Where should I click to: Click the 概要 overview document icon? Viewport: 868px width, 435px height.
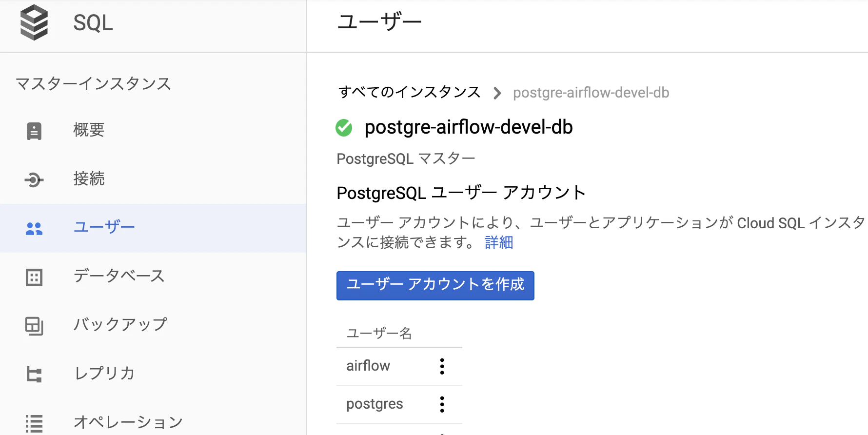click(x=34, y=131)
